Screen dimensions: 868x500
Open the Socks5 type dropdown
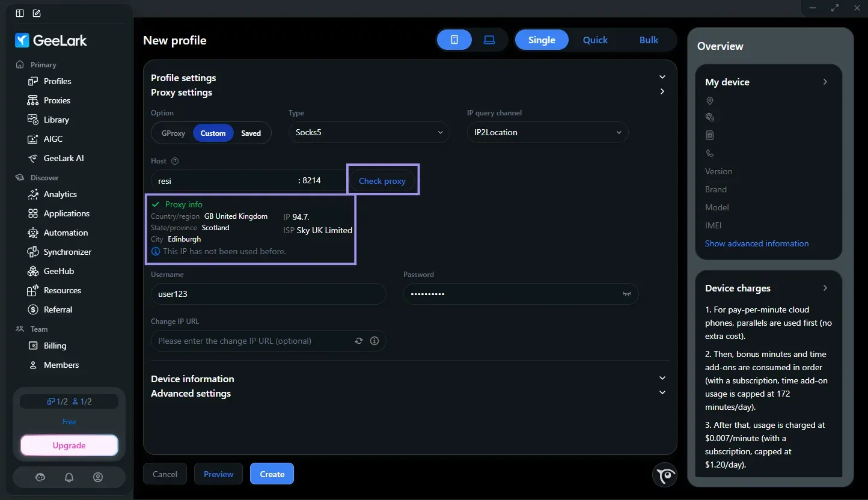tap(369, 132)
